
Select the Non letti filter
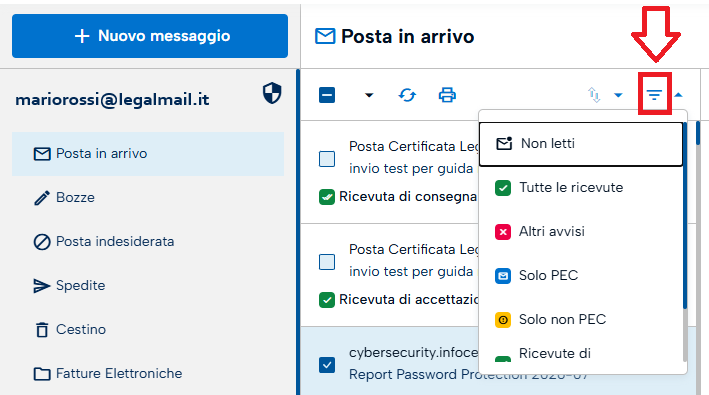581,144
